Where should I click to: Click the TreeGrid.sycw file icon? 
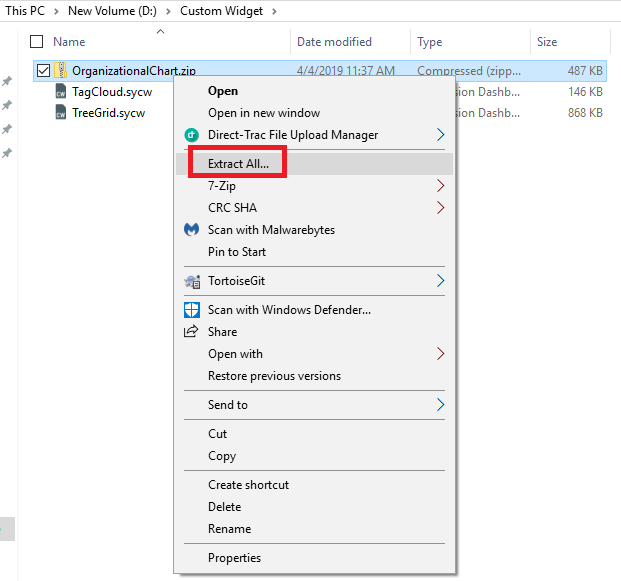click(61, 113)
